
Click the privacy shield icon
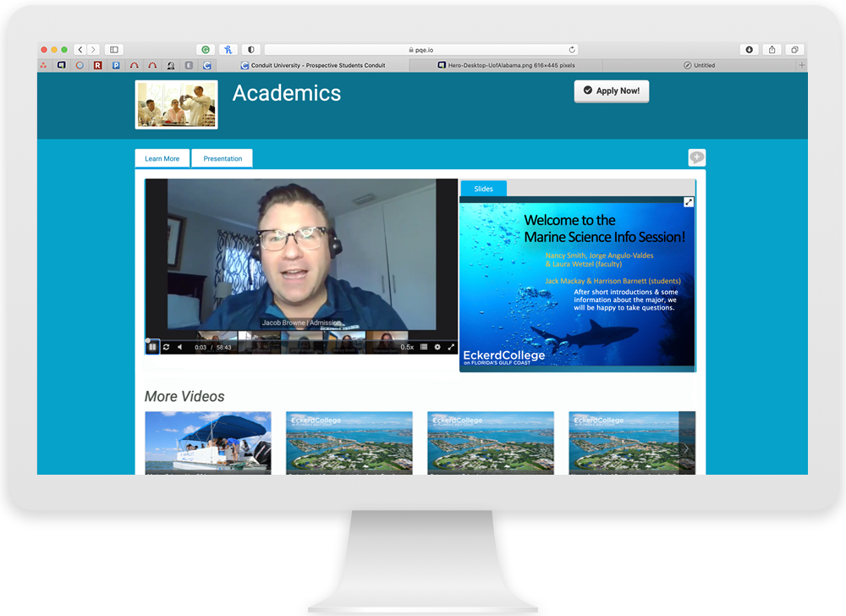point(251,50)
